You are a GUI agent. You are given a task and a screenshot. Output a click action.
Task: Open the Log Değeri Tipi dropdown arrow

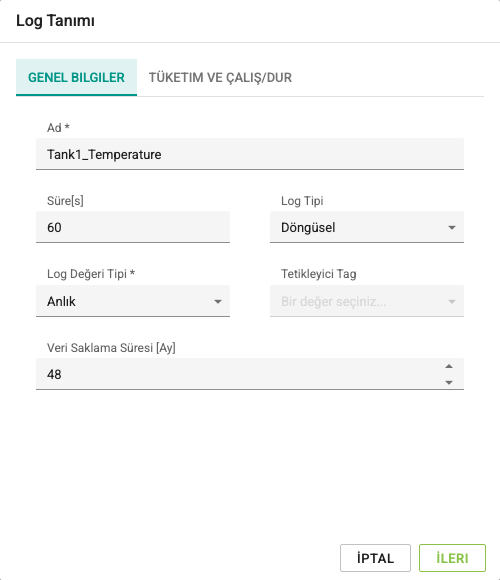pos(218,301)
